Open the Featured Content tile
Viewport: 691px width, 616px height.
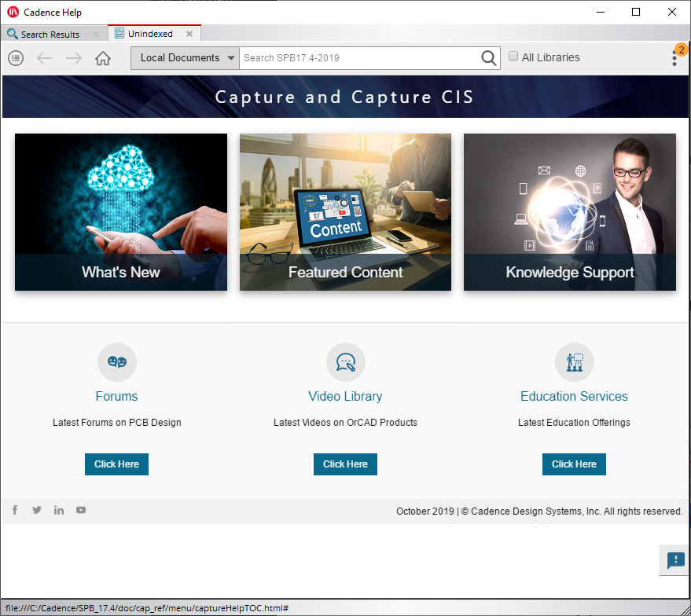pos(346,212)
